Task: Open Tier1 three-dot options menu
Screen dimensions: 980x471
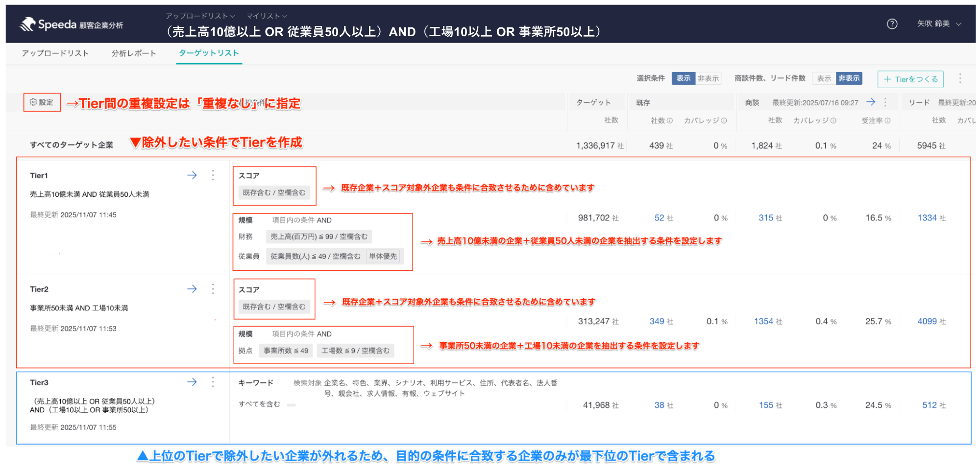Action: [213, 175]
